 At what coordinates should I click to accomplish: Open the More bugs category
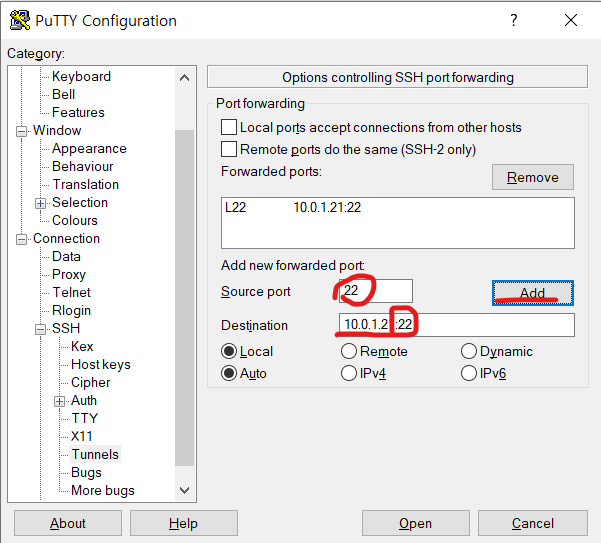103,491
